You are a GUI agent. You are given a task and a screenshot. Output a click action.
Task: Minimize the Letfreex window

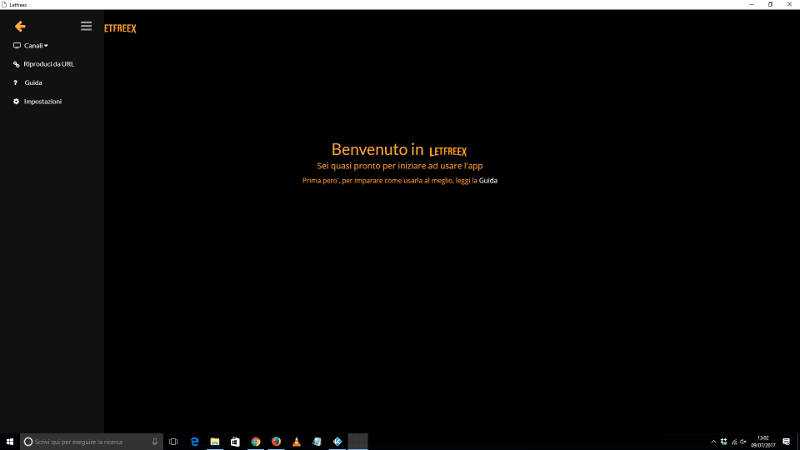coord(752,4)
